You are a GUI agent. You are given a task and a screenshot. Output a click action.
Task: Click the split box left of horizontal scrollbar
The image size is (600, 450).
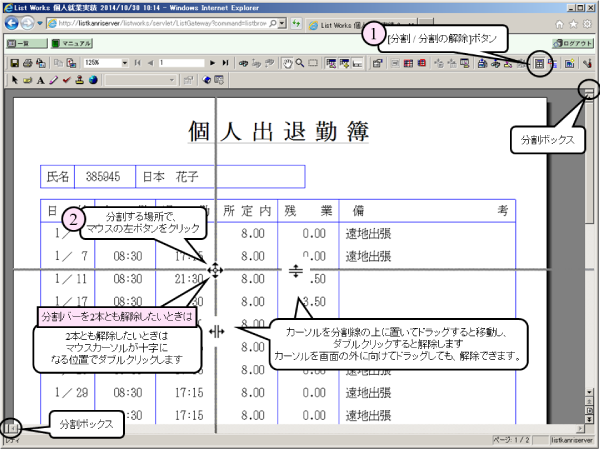(x=7, y=428)
